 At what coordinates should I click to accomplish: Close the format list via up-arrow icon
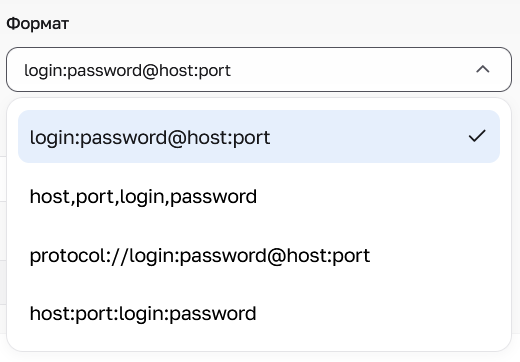point(483,69)
